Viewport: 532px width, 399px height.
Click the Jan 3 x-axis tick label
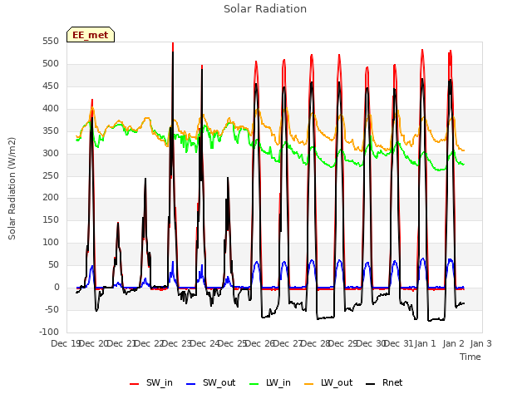tap(480, 343)
